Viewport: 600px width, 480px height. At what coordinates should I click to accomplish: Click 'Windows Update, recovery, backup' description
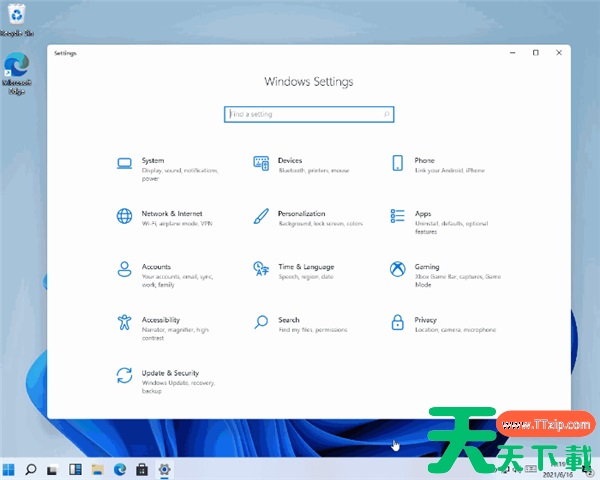click(x=178, y=387)
